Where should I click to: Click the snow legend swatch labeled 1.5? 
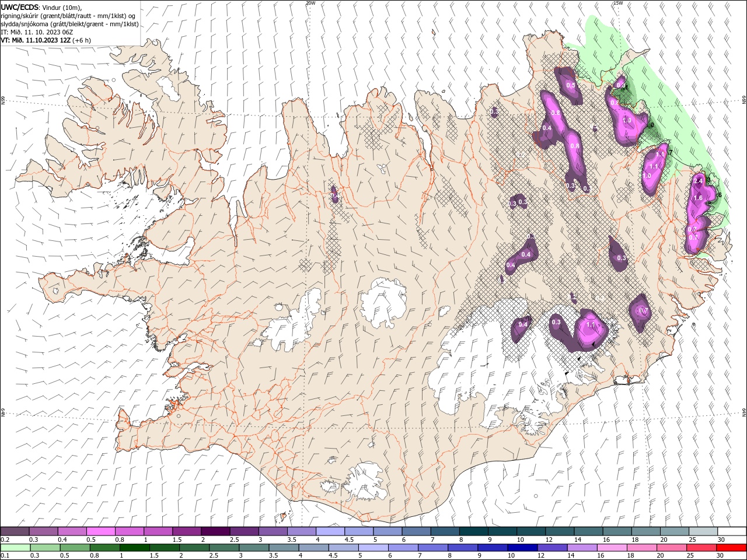(187, 531)
